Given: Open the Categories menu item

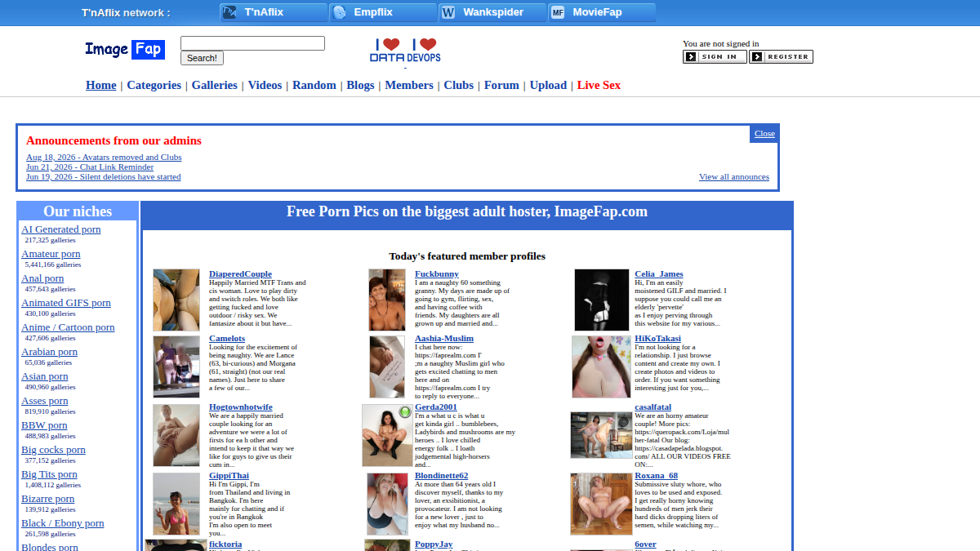Looking at the screenshot, I should click(x=154, y=85).
